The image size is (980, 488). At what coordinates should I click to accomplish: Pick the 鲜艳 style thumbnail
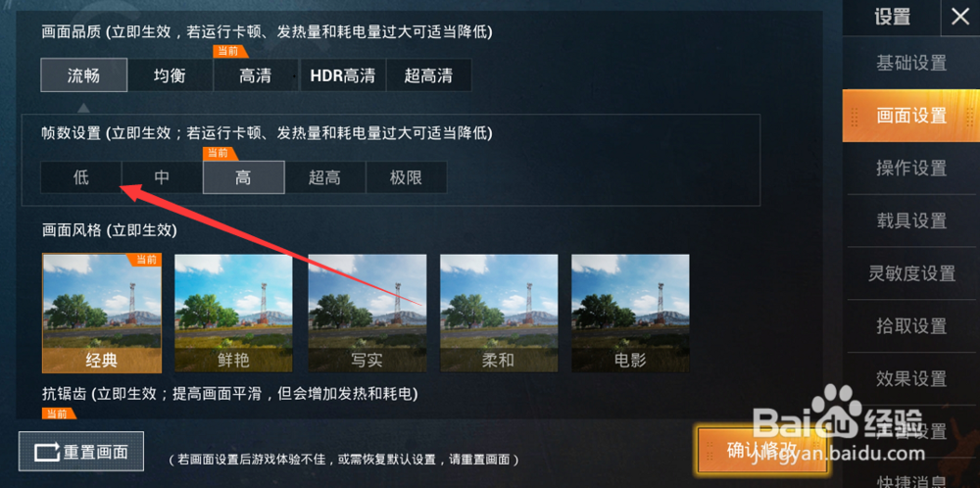click(234, 313)
